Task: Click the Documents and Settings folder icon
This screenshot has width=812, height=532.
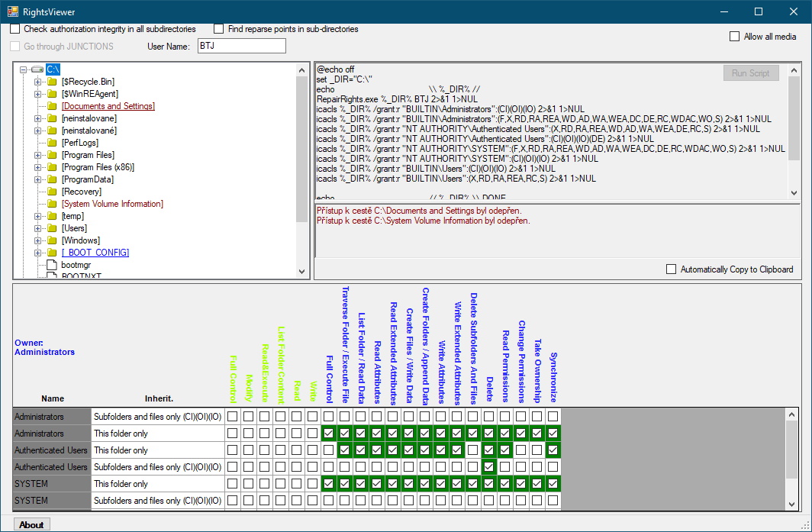Action: coord(52,106)
